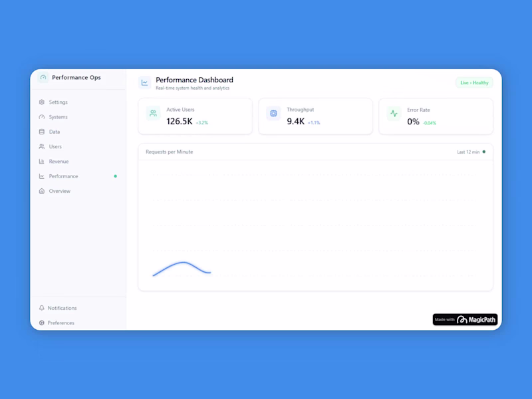This screenshot has height=399, width=532.
Task: Select the Systems gauge icon
Action: click(x=42, y=117)
